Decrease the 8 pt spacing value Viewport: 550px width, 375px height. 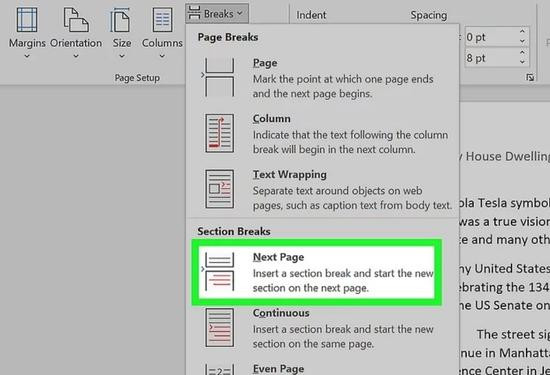tap(522, 62)
